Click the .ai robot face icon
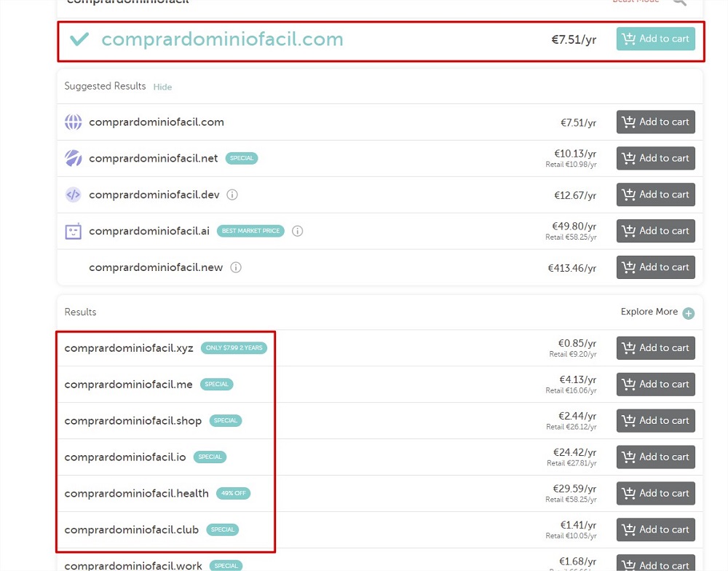728x571 pixels. pyautogui.click(x=73, y=231)
